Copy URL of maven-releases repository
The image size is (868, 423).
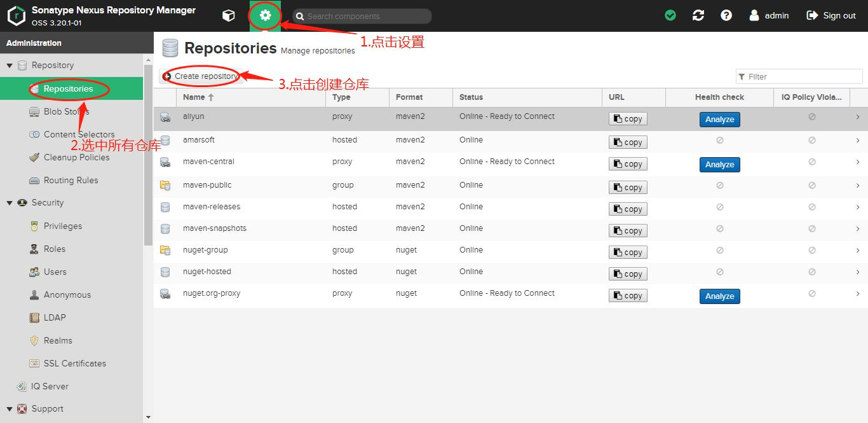tap(628, 209)
